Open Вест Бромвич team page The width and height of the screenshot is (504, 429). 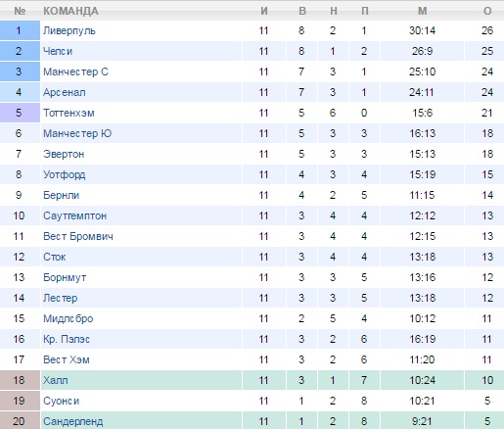coord(78,236)
